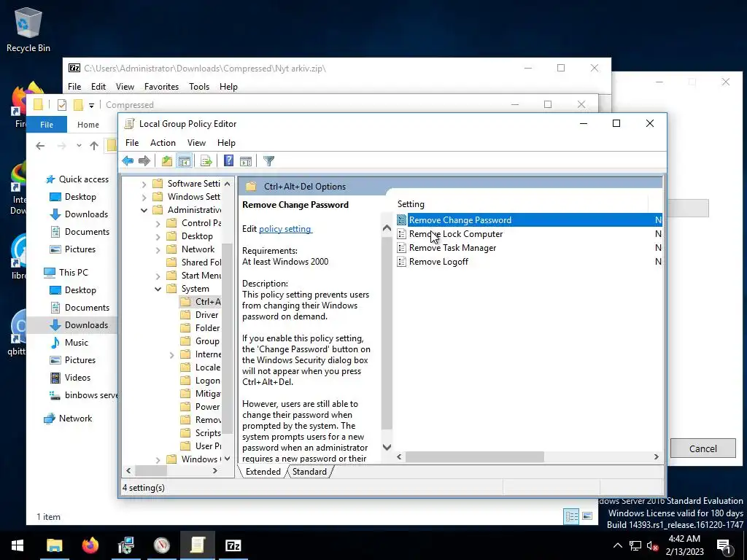Click the Setting column header

pyautogui.click(x=522, y=204)
